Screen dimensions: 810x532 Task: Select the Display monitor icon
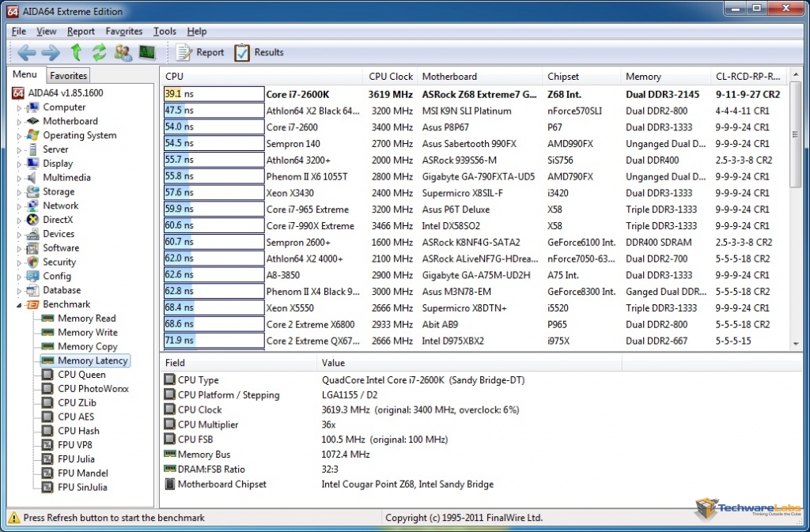click(x=33, y=164)
